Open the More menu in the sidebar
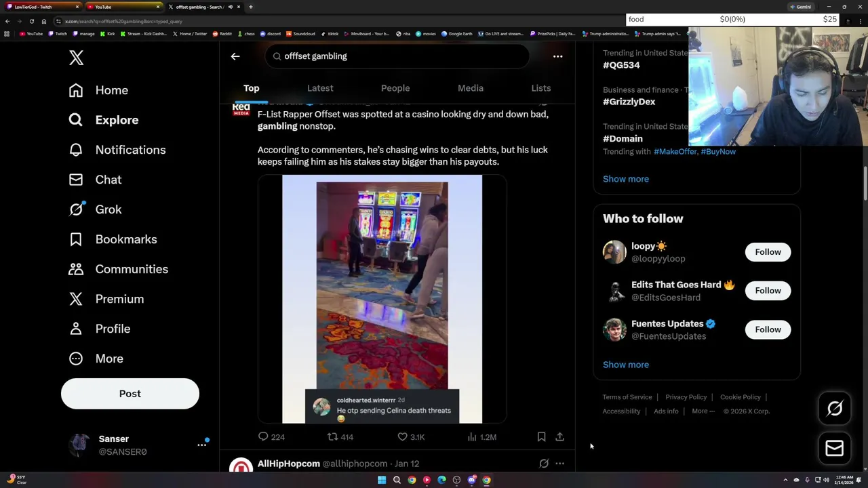Screen dimensions: 868x488 tap(96, 359)
